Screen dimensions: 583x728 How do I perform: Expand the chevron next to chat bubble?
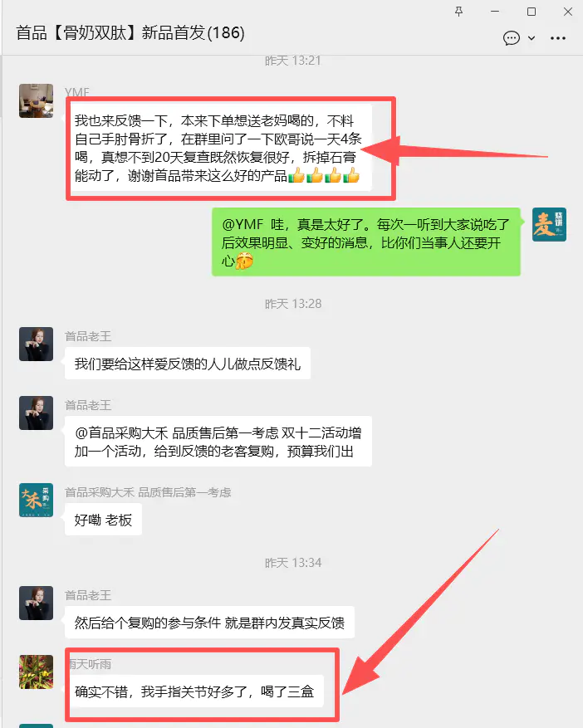pos(532,38)
